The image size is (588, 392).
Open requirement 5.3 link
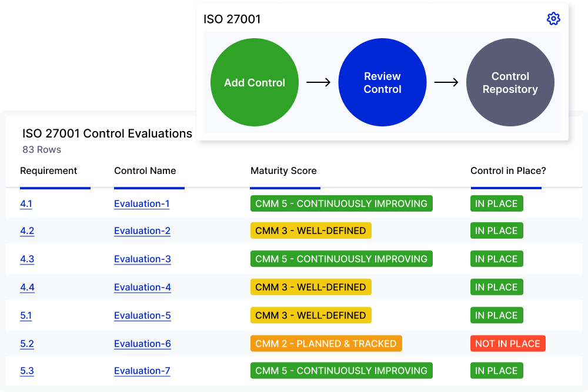tap(27, 371)
